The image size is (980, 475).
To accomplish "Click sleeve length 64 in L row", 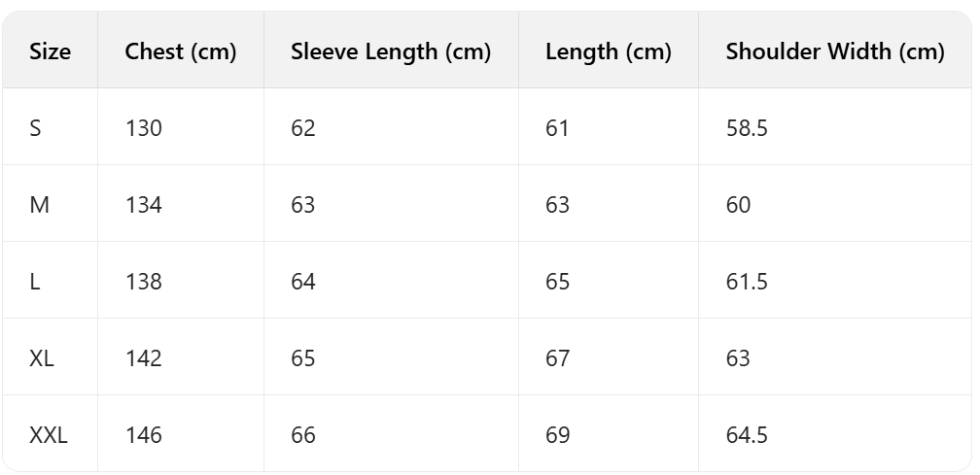I will pos(303,282).
